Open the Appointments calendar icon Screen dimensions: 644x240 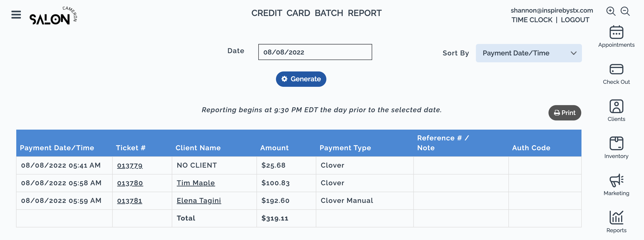coord(616,33)
